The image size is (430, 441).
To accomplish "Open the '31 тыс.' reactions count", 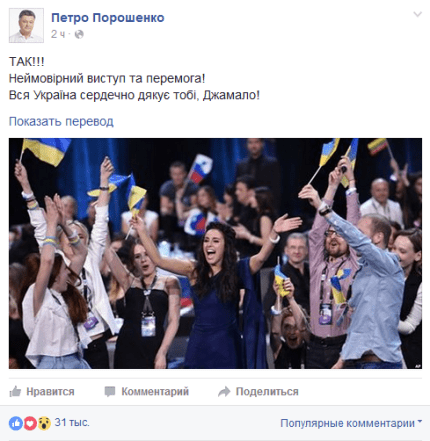I will [x=72, y=422].
